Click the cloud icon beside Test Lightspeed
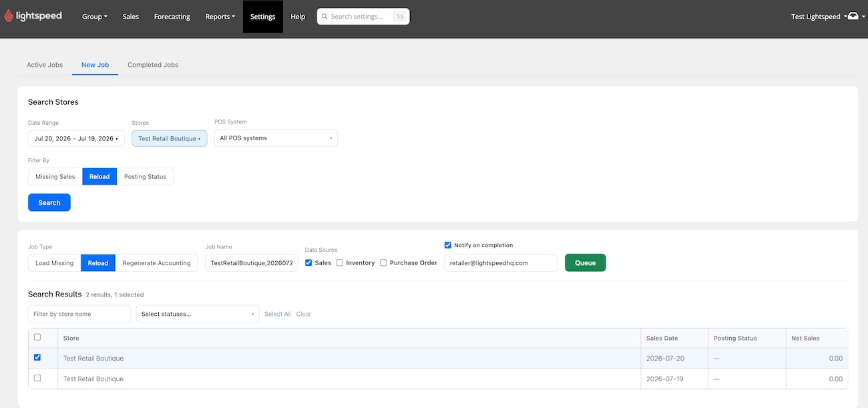Image resolution: width=868 pixels, height=408 pixels. (853, 16)
